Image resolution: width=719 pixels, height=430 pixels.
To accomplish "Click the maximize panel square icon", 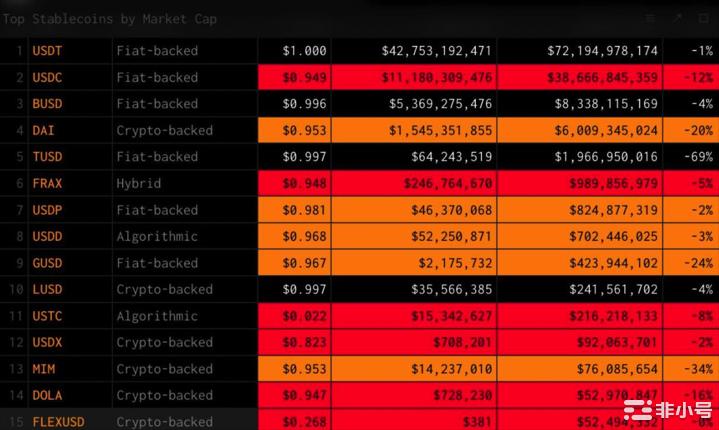I will (702, 18).
